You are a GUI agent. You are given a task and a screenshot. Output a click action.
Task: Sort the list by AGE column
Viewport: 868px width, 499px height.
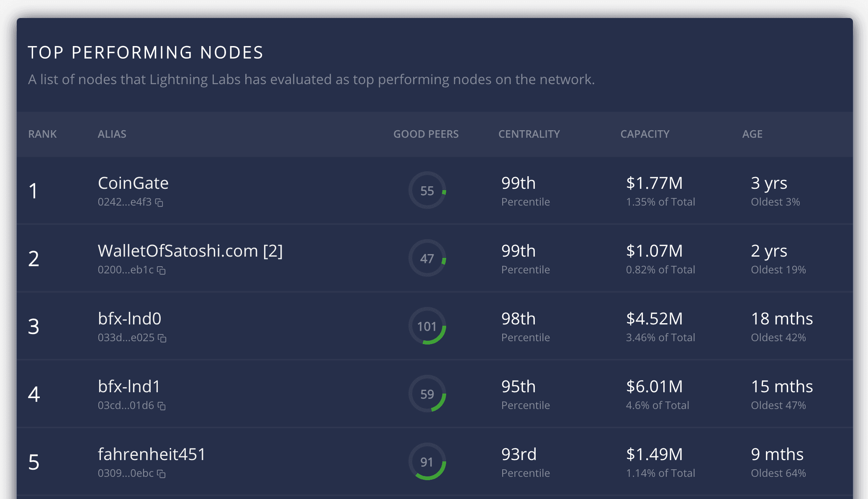click(x=752, y=134)
